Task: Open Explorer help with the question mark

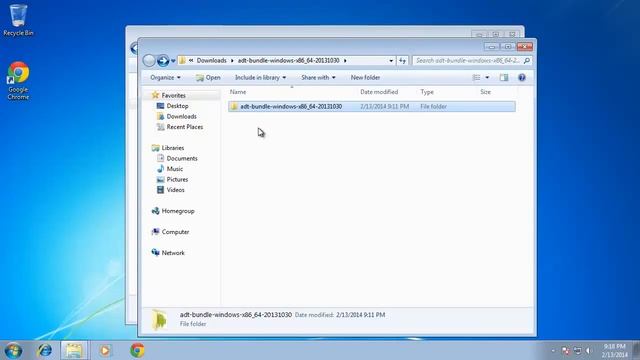Action: pyautogui.click(x=522, y=78)
